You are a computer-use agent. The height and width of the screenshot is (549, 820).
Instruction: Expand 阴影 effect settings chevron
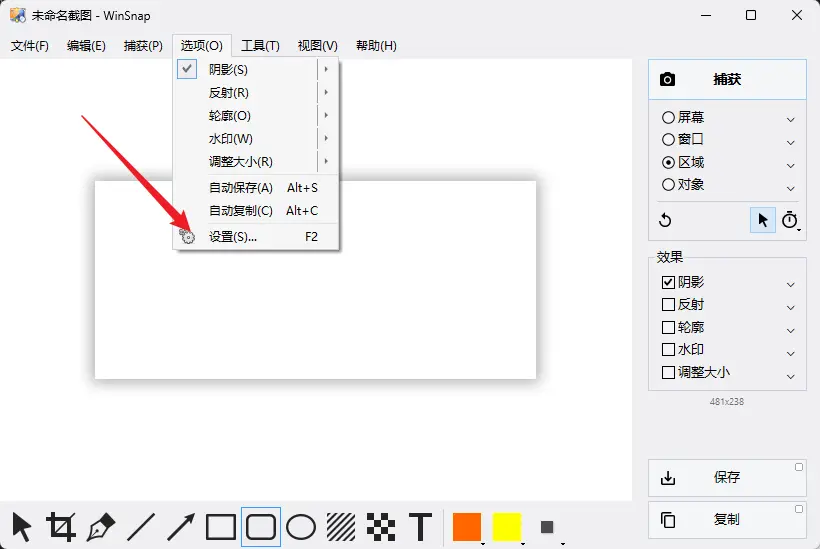(x=791, y=285)
